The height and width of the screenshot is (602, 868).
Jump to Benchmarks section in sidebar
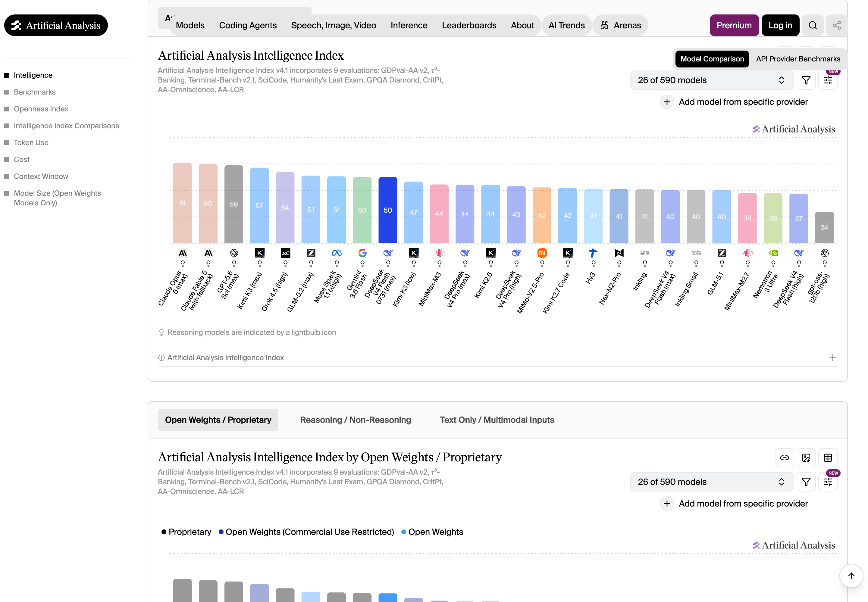[35, 92]
